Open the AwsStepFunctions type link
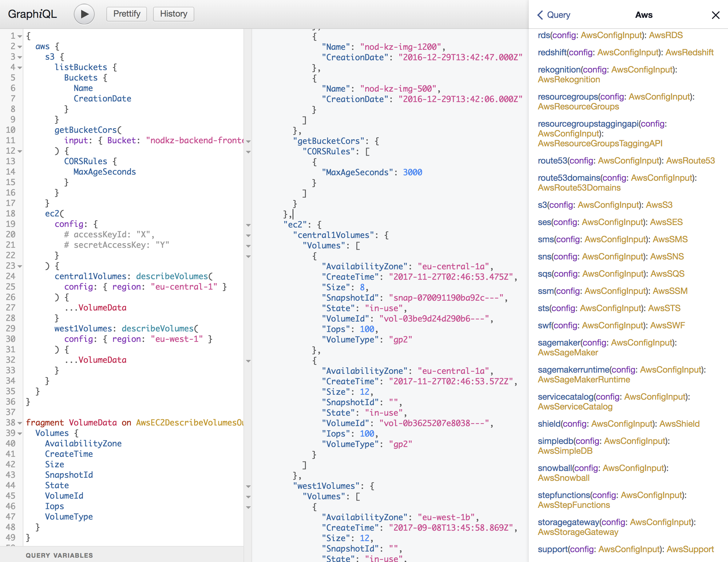728x562 pixels. click(x=574, y=505)
